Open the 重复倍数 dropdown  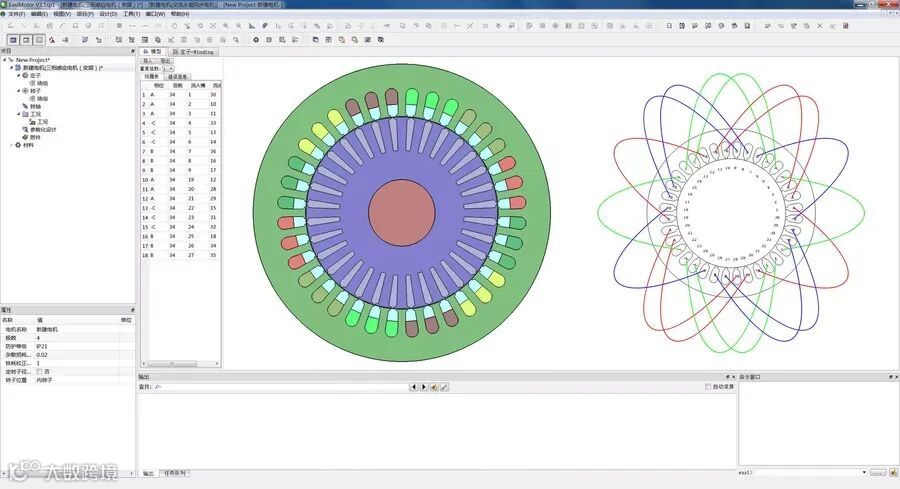(x=168, y=68)
